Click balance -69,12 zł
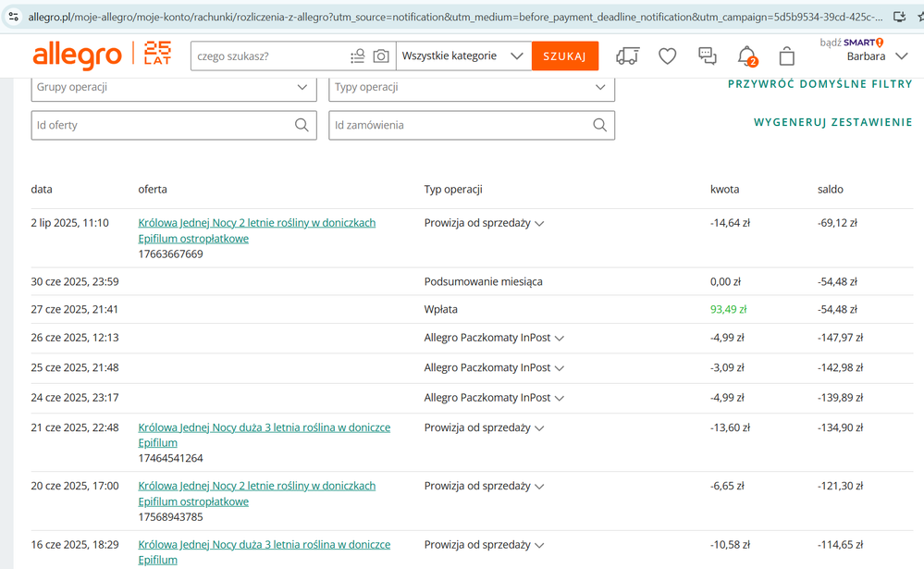This screenshot has height=569, width=924. [x=837, y=223]
